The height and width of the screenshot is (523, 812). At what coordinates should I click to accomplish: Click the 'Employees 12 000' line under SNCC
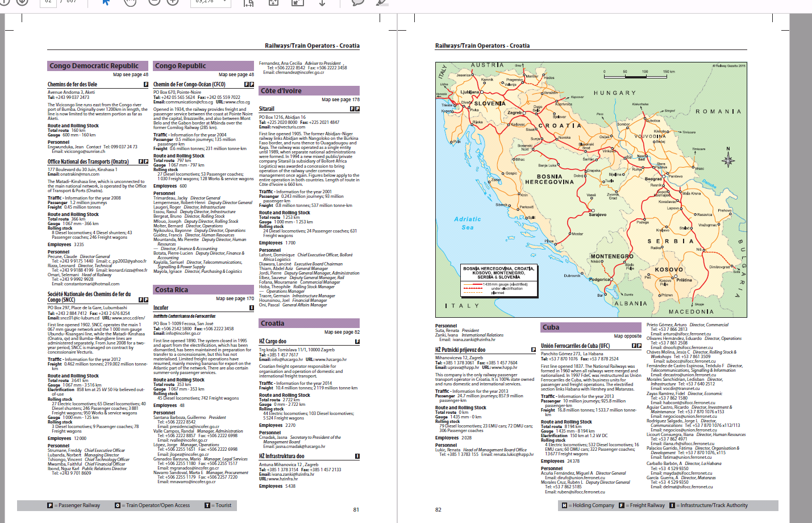67,438
